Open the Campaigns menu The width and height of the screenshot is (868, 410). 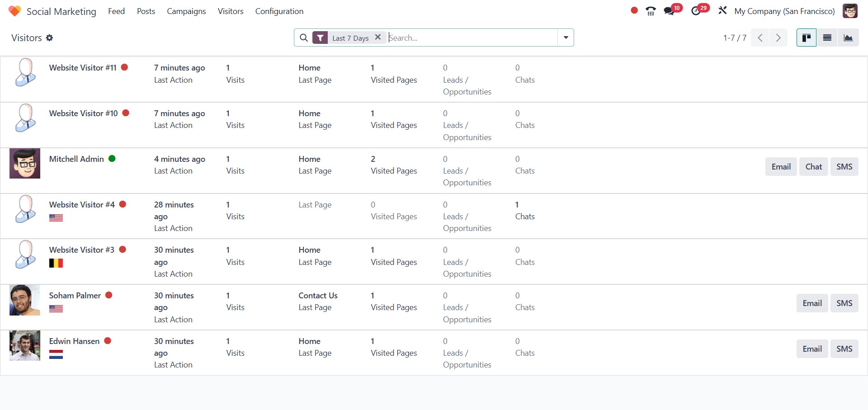(186, 11)
